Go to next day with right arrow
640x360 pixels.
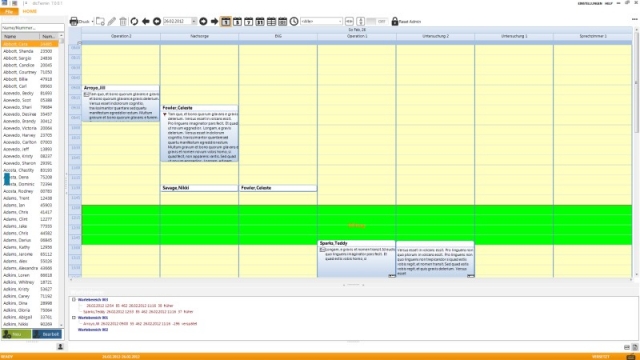(x=215, y=21)
